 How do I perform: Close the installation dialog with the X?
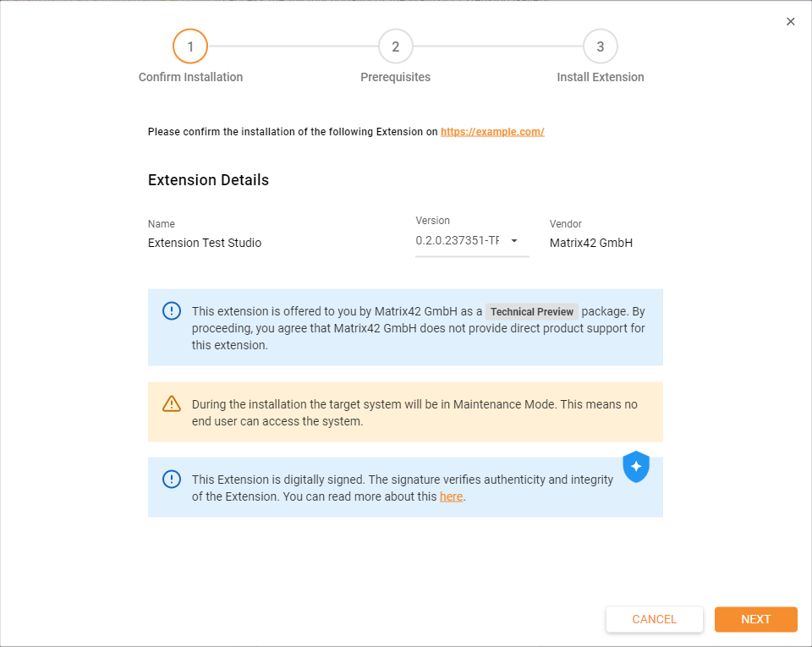(791, 22)
